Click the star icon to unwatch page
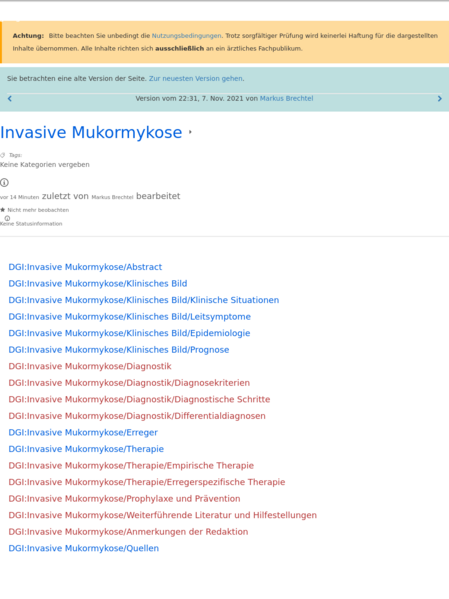Viewport: 449px width, 599px height. pyautogui.click(x=3, y=210)
